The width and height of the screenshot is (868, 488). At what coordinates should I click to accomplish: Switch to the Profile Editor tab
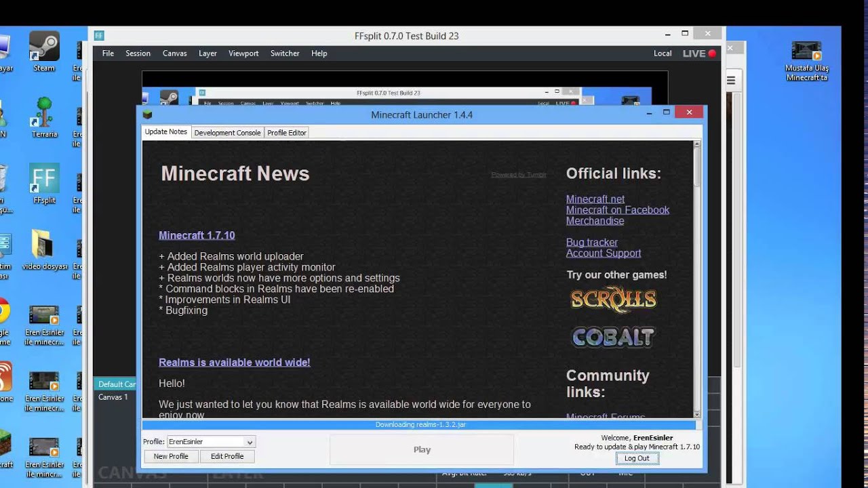click(x=287, y=133)
